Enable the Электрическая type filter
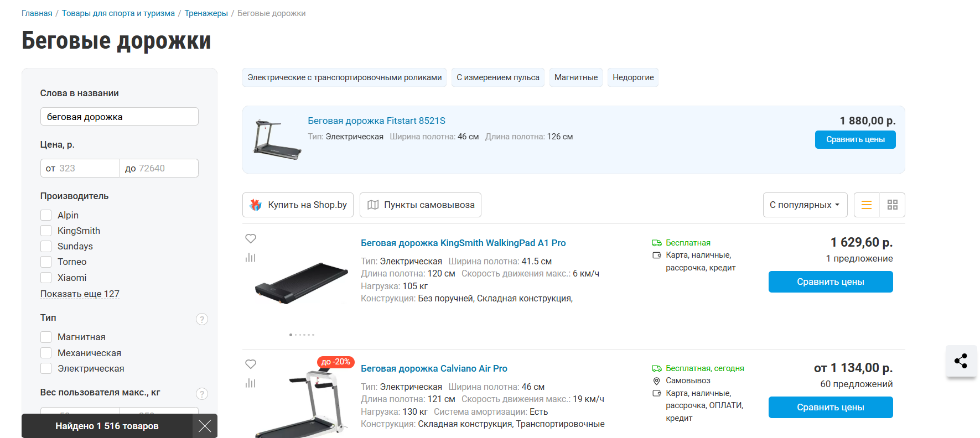Viewport: 980px width, 438px height. click(46, 368)
